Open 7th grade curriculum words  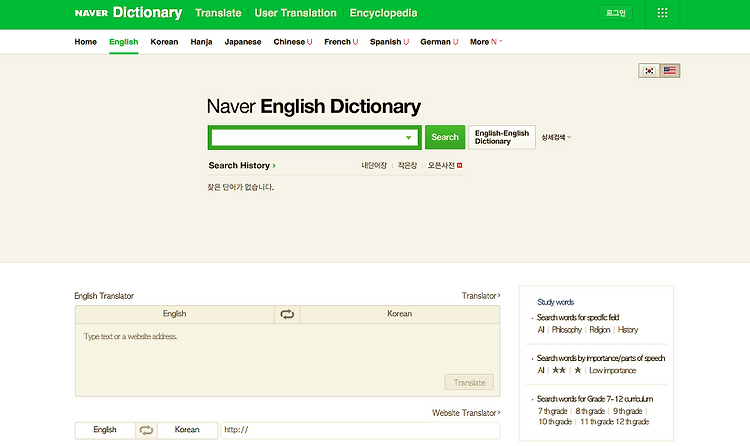coord(552,411)
